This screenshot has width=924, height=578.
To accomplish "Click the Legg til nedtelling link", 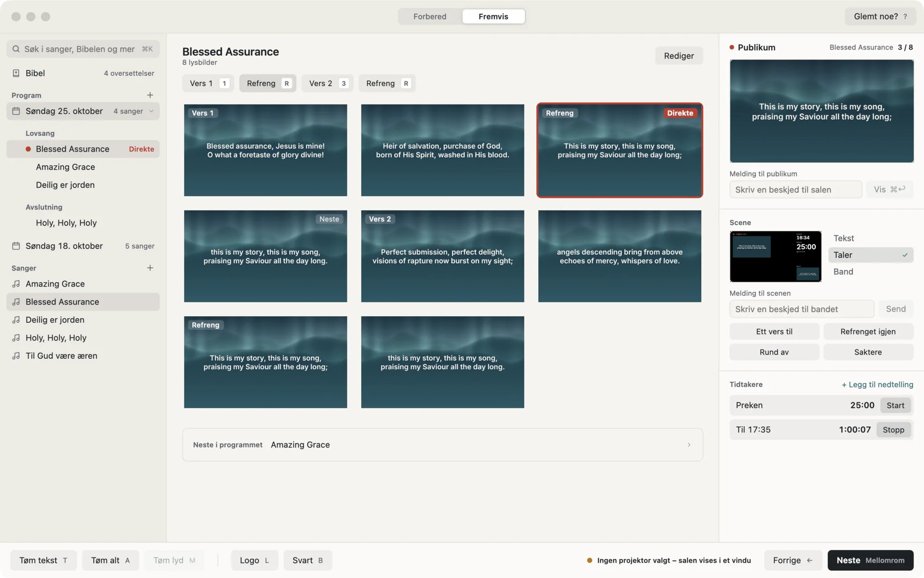I will tap(877, 385).
